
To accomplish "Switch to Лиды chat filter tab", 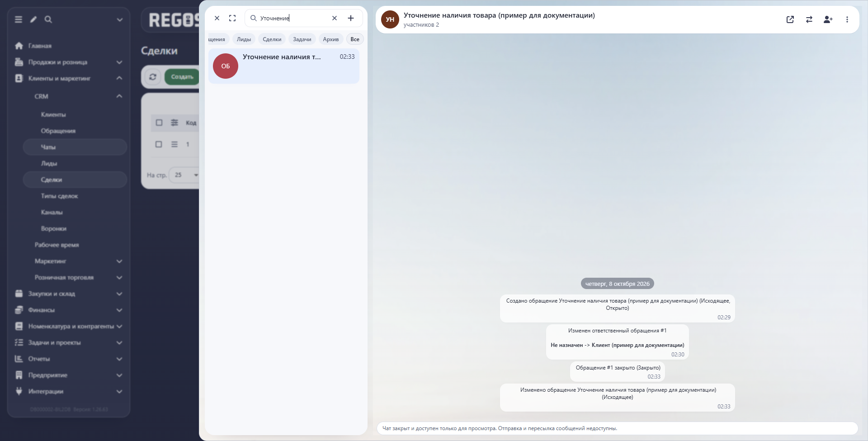I will pos(244,39).
